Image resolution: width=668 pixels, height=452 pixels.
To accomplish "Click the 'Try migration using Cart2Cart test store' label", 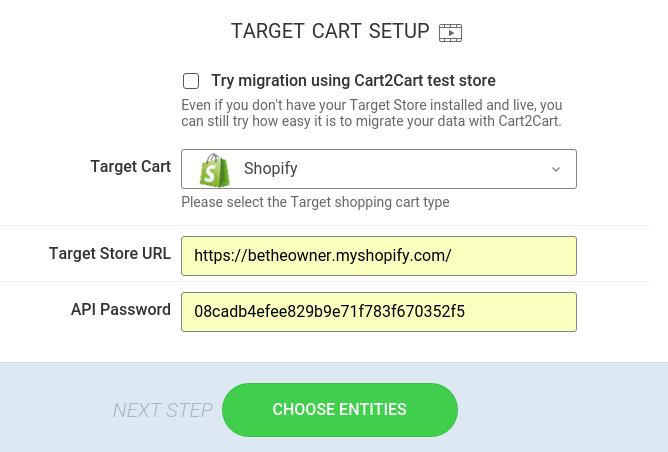I will coord(353,81).
